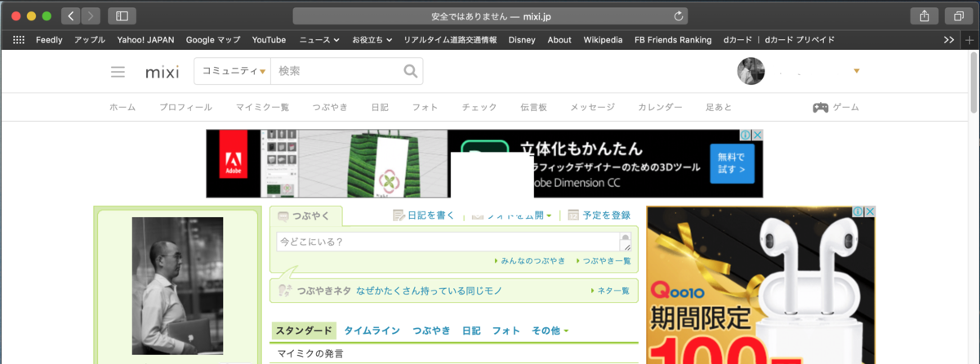
Task: Focus the 検索 search field
Action: [336, 71]
